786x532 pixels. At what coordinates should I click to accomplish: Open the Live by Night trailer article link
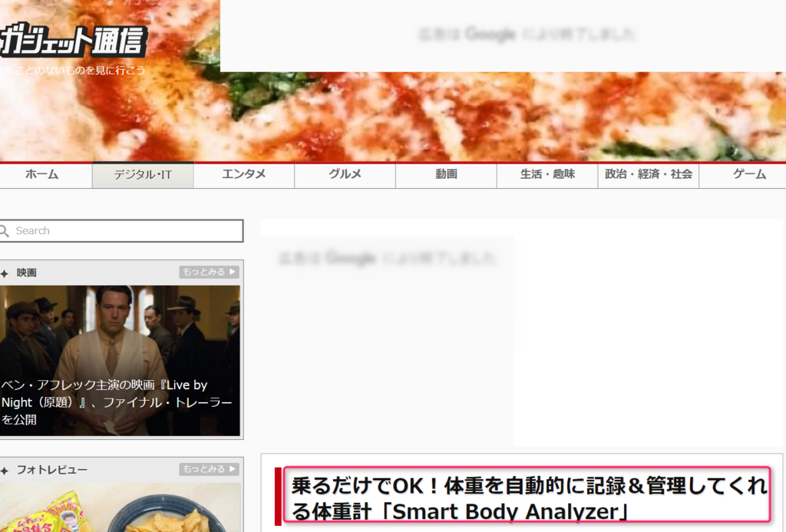(117, 402)
